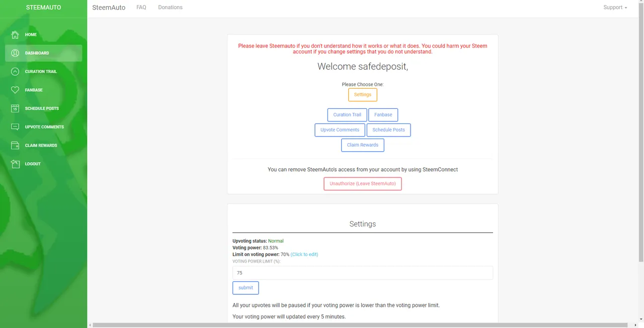The image size is (644, 328).
Task: Click the SteemAuto brand link in navbar
Action: pyautogui.click(x=109, y=8)
